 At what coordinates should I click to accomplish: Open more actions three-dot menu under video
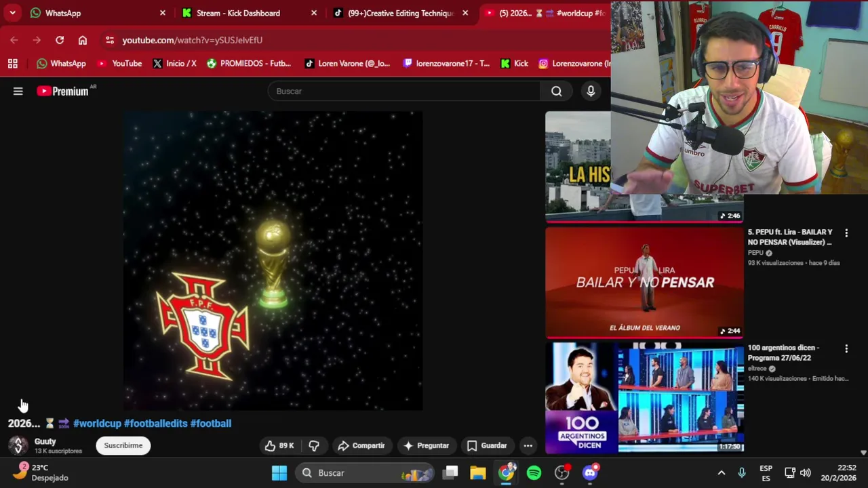pos(528,445)
